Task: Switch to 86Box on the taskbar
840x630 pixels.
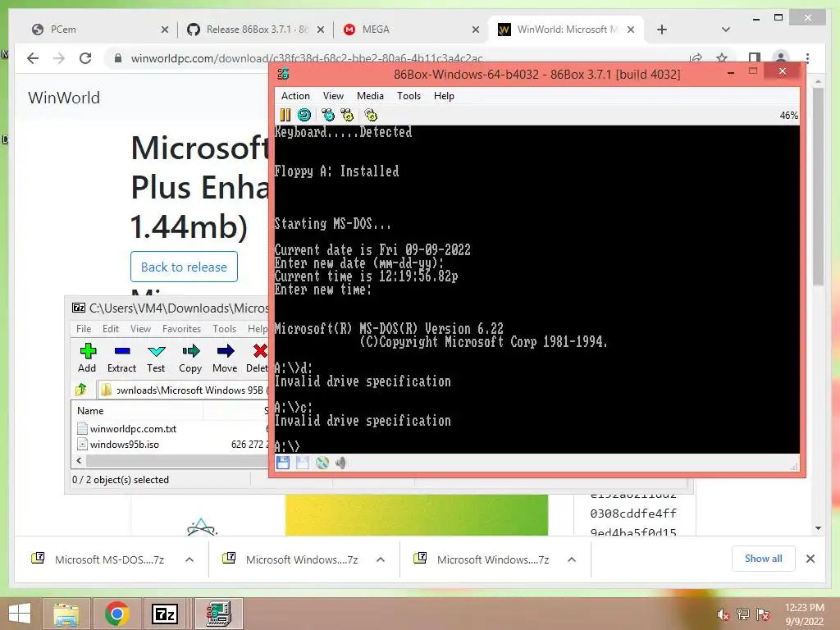Action: pos(218,614)
